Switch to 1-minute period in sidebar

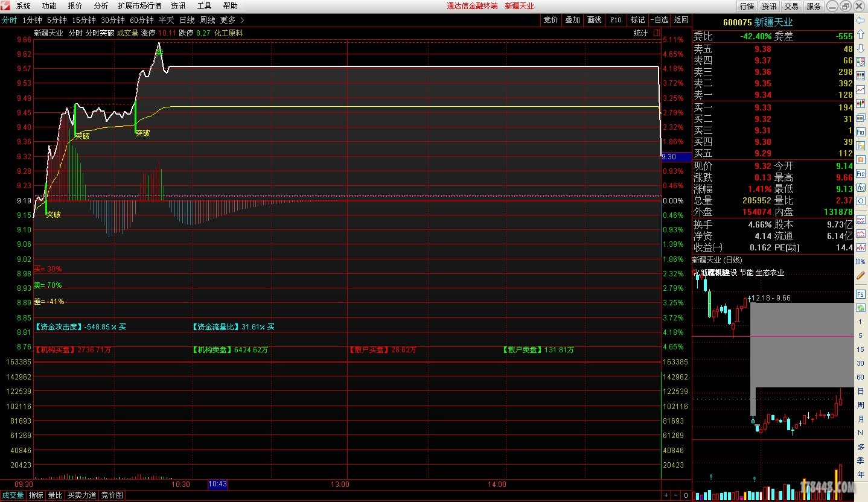pyautogui.click(x=860, y=322)
